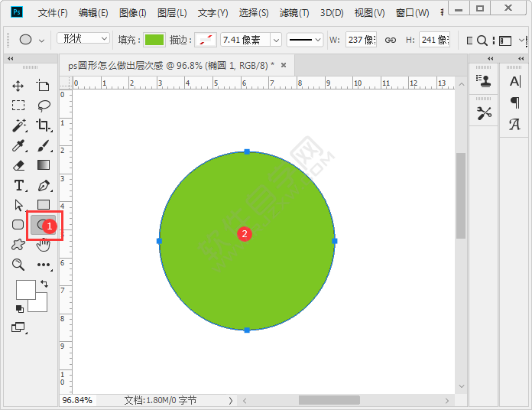The image size is (532, 410).
Task: Click the width W input field
Action: point(361,40)
